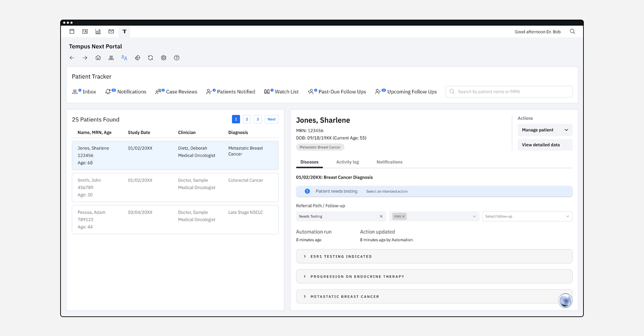Clear the Needs Testing field with X
The width and height of the screenshot is (644, 336).
coord(381,216)
